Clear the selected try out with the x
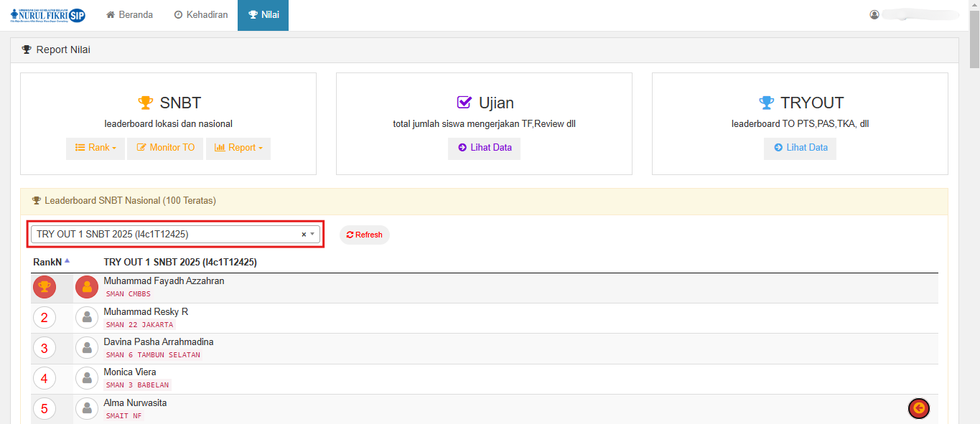This screenshot has width=980, height=424. click(x=304, y=235)
